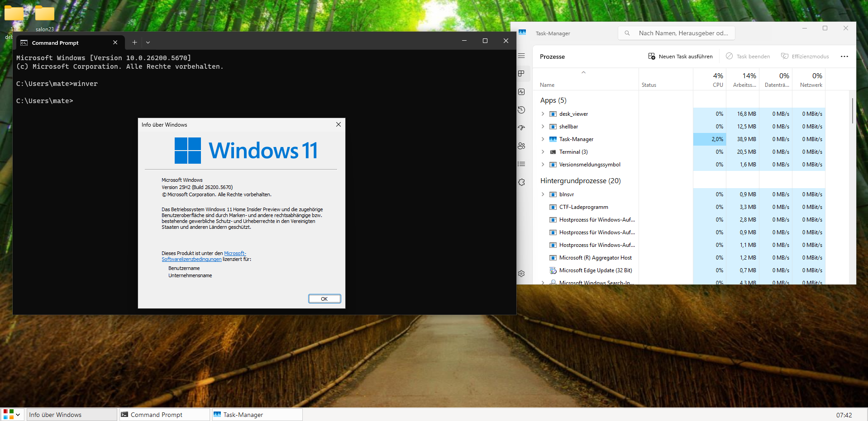Open the Task Manager navigation hamburger menu
This screenshot has height=421, width=868.
(x=521, y=56)
